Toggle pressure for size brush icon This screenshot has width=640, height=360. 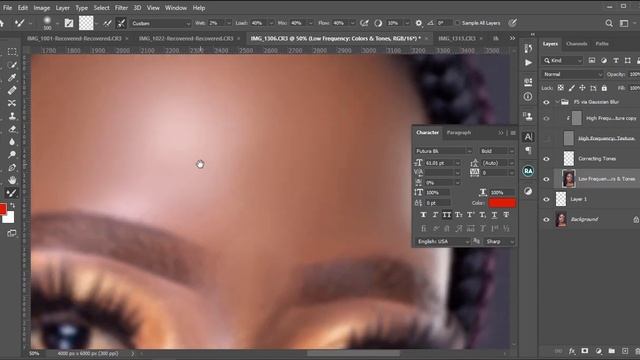[x=512, y=23]
